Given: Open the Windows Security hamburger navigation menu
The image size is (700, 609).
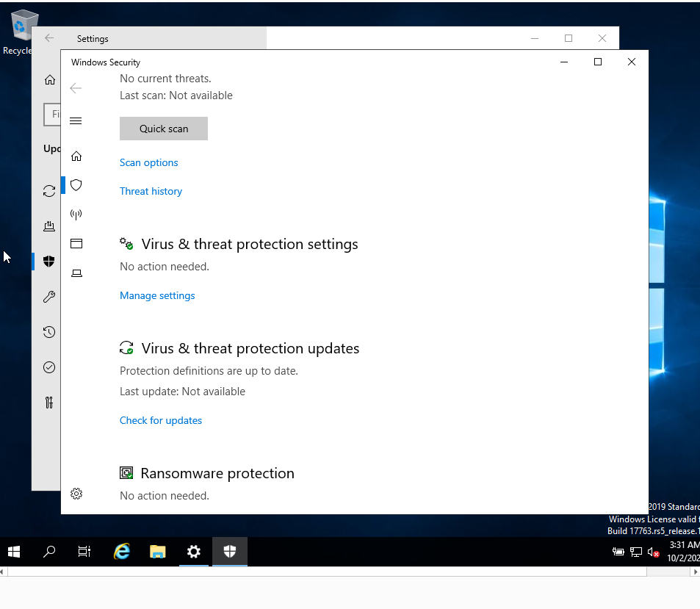Looking at the screenshot, I should click(x=76, y=121).
